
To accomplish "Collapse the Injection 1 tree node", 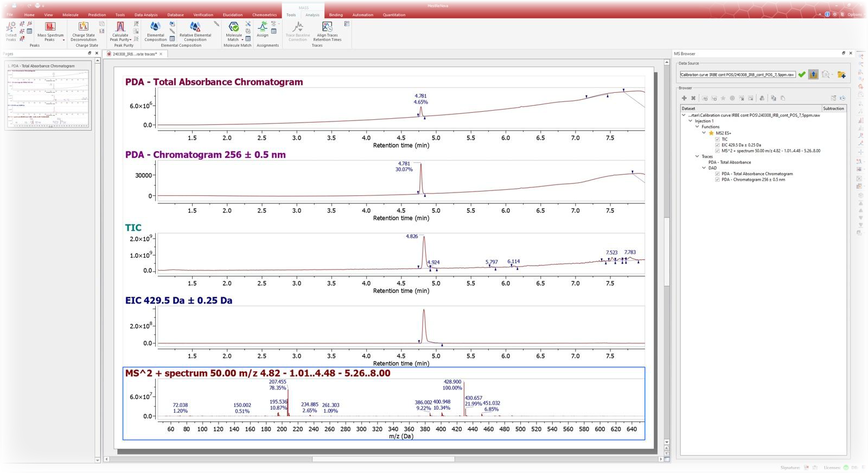I will click(691, 121).
